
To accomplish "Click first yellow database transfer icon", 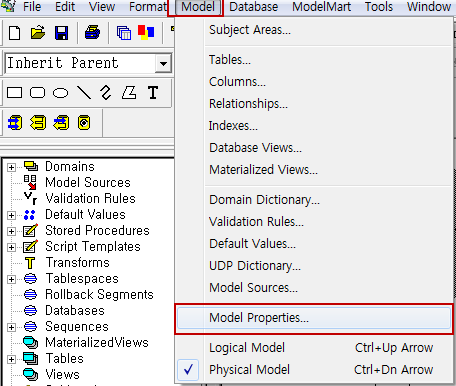I will 15,123.
